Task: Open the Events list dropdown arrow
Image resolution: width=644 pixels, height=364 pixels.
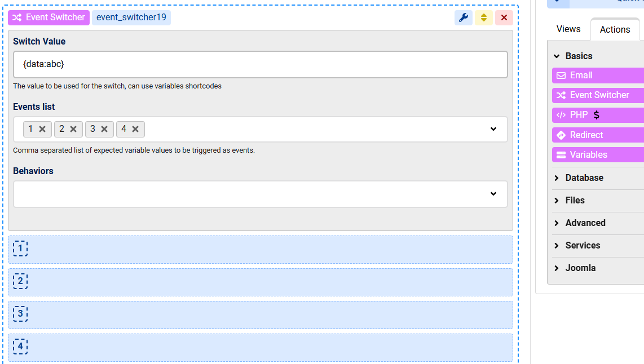Action: pyautogui.click(x=493, y=129)
